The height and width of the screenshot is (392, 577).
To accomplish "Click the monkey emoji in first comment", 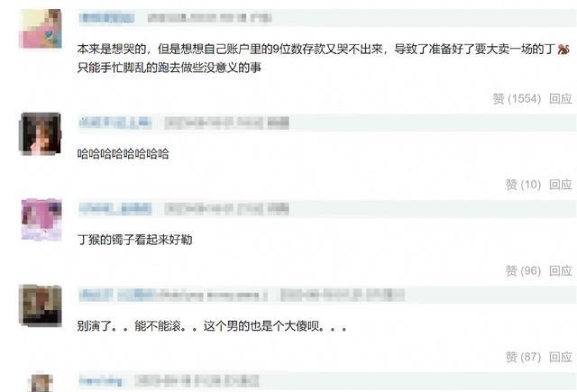I will click(563, 49).
